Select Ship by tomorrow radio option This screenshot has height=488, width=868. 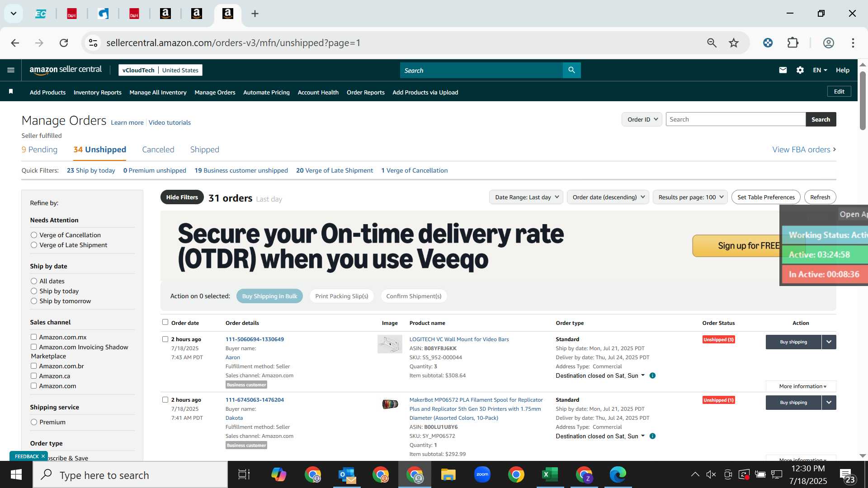34,301
